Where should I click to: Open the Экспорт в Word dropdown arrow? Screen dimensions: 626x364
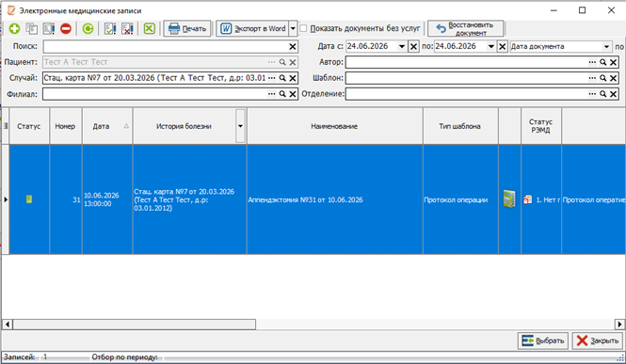point(293,29)
